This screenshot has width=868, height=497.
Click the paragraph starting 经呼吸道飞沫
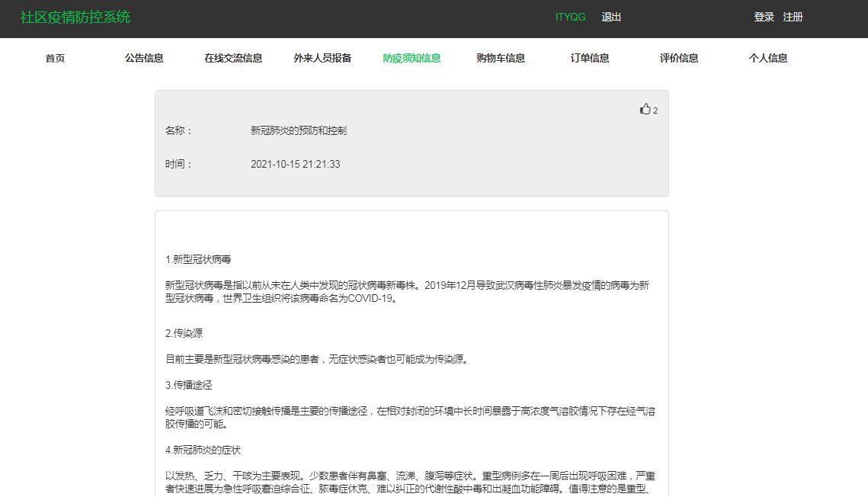pos(410,417)
